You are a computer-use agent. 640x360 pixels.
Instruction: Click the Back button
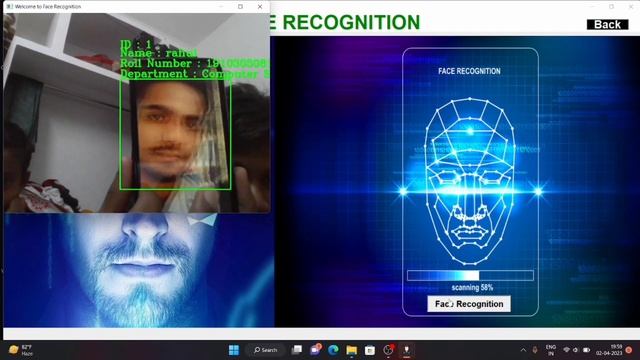pos(607,24)
